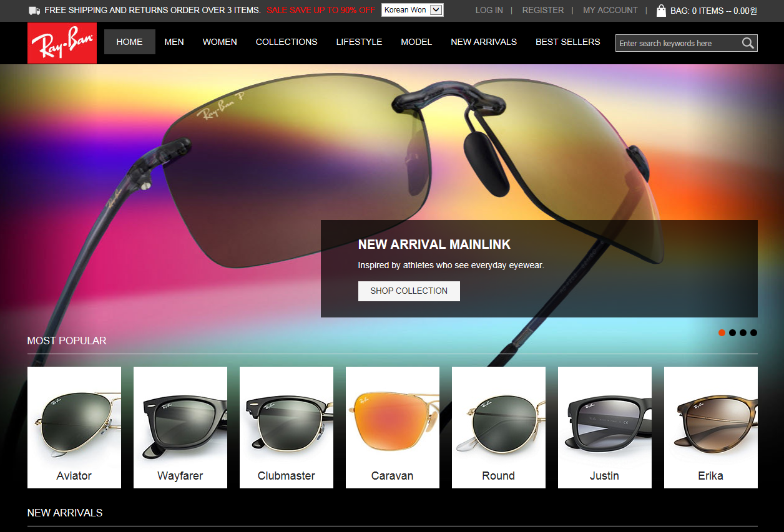Select the third carousel slide dot
Viewport: 784px width, 532px height.
[743, 332]
